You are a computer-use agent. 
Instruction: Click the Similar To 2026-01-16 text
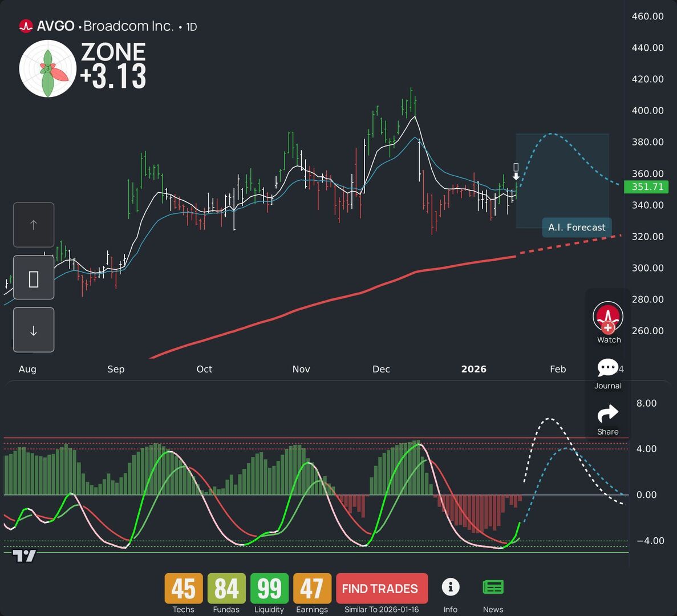[382, 610]
